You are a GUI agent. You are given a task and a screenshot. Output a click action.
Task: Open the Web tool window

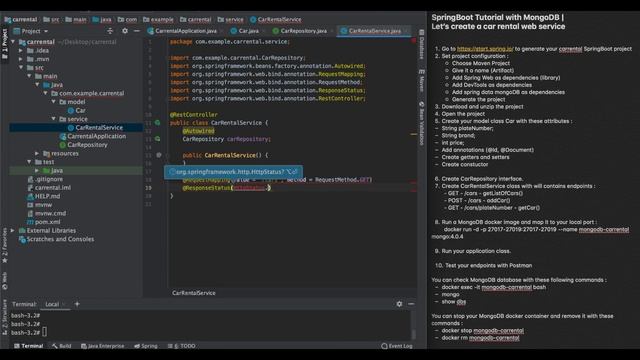[x=5, y=281]
